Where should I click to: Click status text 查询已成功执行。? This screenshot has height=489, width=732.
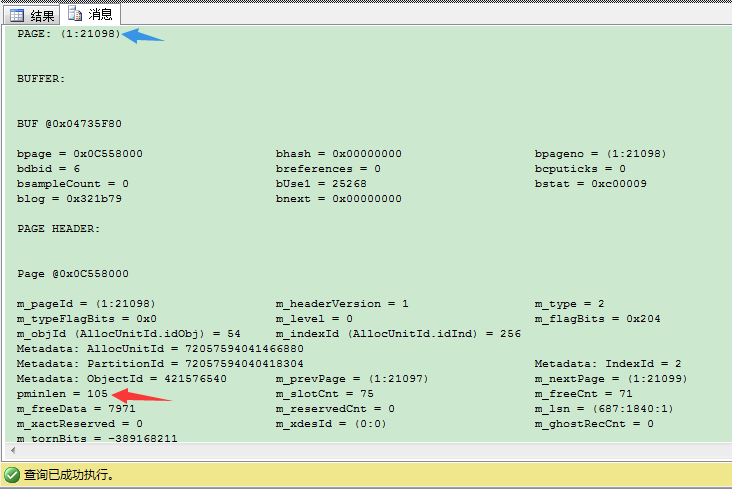pyautogui.click(x=69, y=475)
